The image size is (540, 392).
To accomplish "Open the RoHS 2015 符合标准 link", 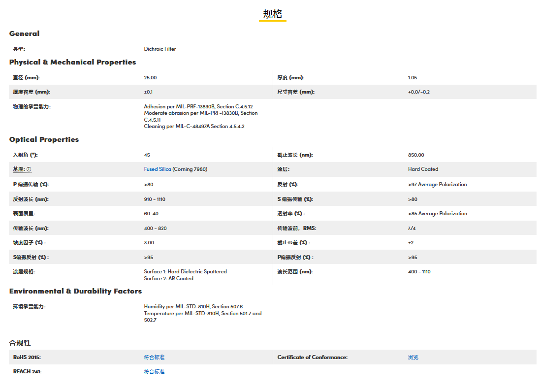I will click(154, 358).
